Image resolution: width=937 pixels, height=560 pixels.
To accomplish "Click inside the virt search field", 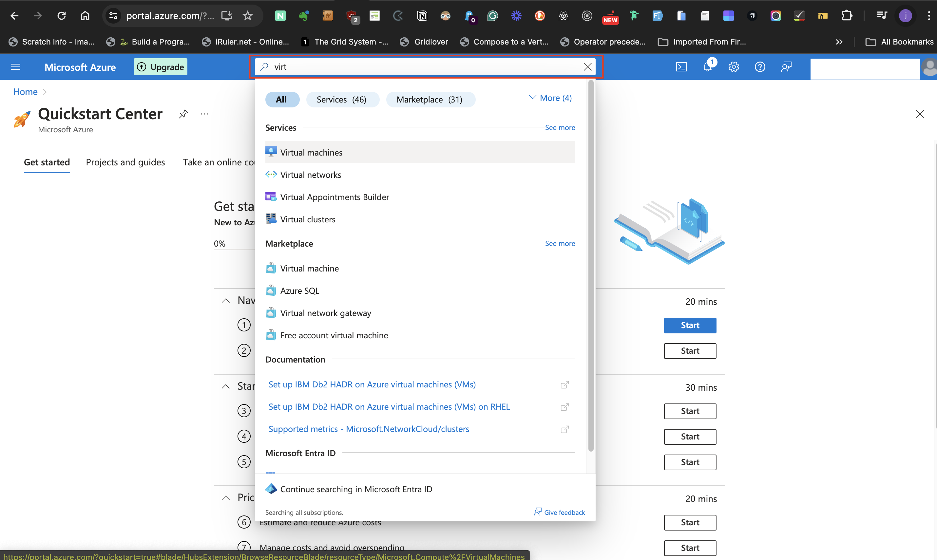I will click(377, 67).
